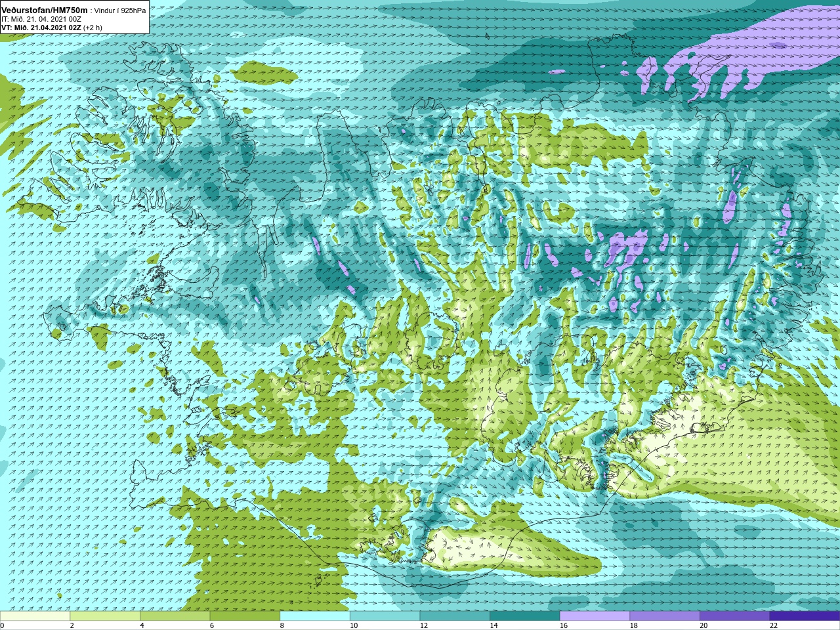Select the 10–12 cyan legend swatch
Image resolution: width=840 pixels, height=630 pixels.
click(385, 616)
